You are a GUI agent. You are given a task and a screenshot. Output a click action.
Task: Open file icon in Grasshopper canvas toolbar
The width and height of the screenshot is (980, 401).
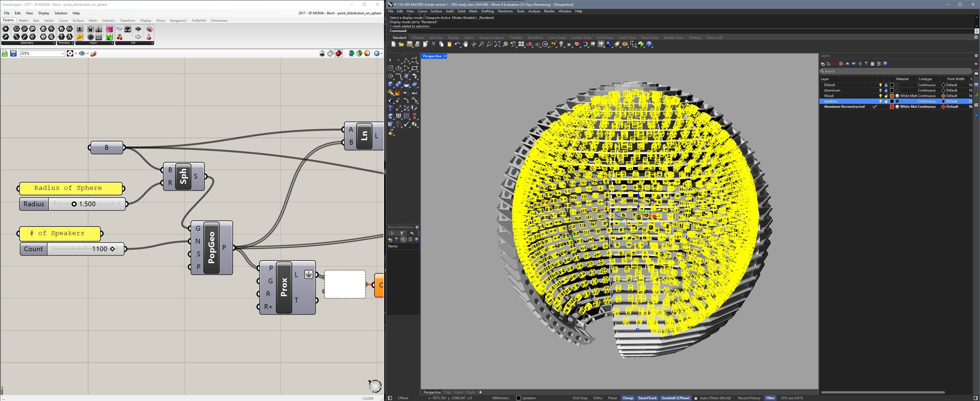tap(5, 53)
